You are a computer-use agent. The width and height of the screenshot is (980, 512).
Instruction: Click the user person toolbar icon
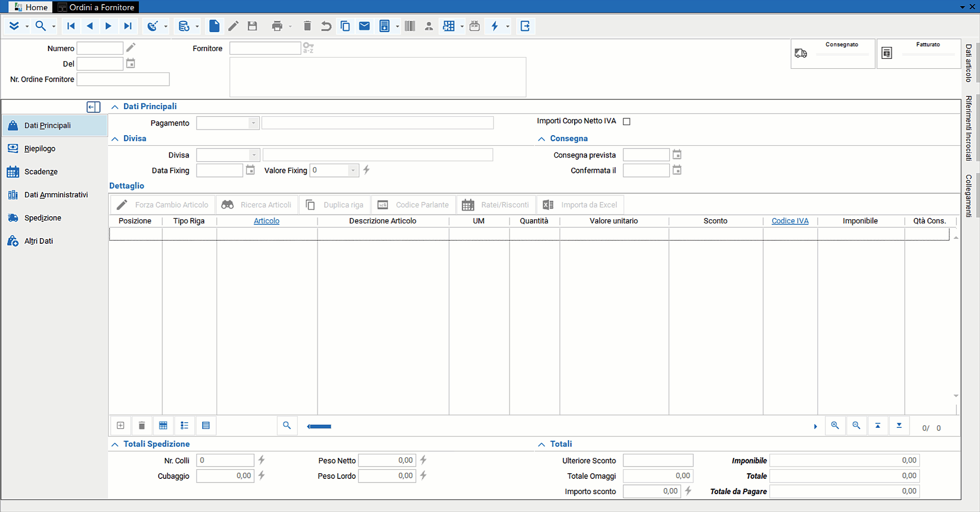click(429, 26)
